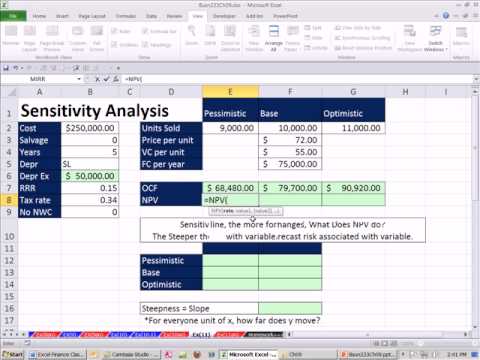The width and height of the screenshot is (480, 360).
Task: Click FC per year value 75,000.00
Action: (x=290, y=164)
